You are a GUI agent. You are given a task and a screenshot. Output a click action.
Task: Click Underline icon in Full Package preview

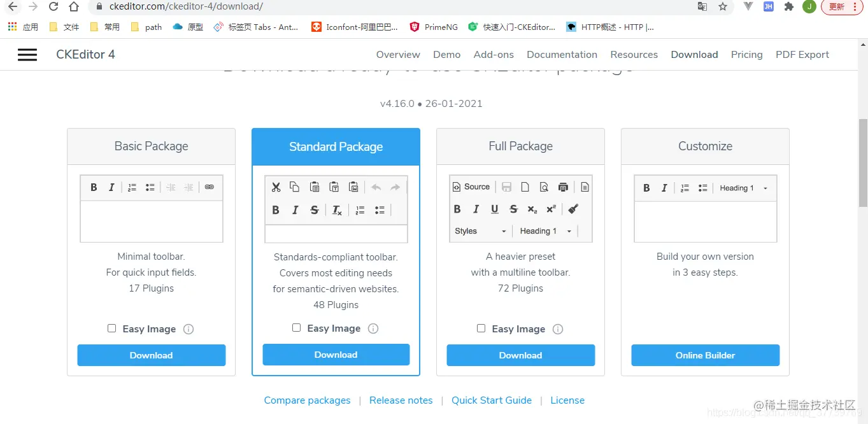(x=494, y=209)
